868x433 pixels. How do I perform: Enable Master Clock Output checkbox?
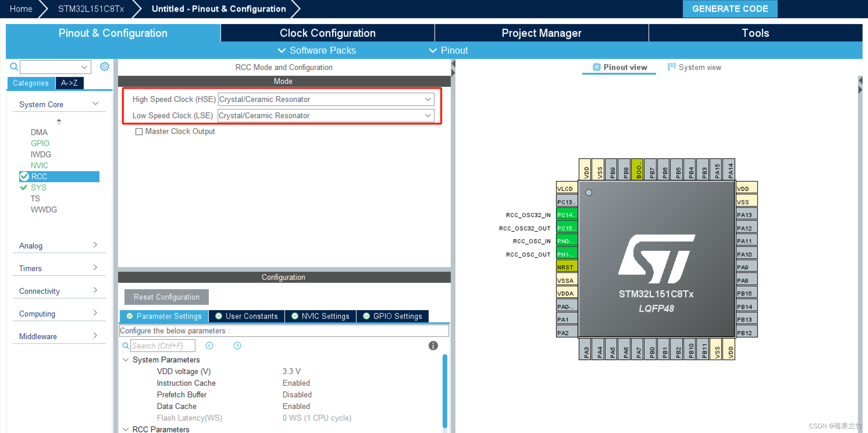pyautogui.click(x=139, y=131)
